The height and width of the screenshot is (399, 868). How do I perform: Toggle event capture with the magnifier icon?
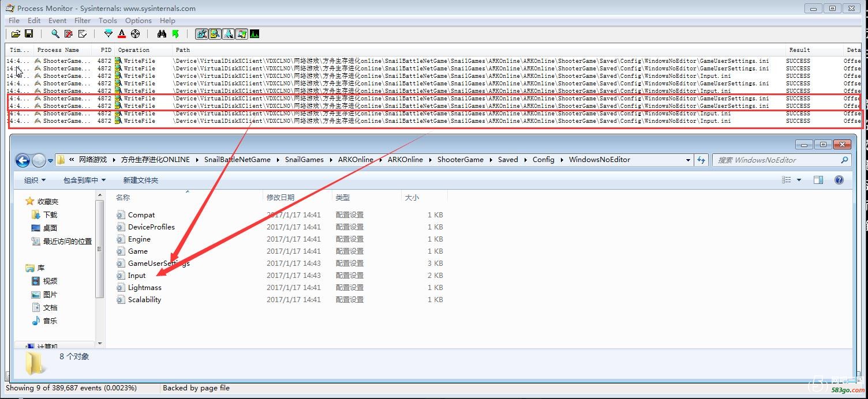click(55, 34)
